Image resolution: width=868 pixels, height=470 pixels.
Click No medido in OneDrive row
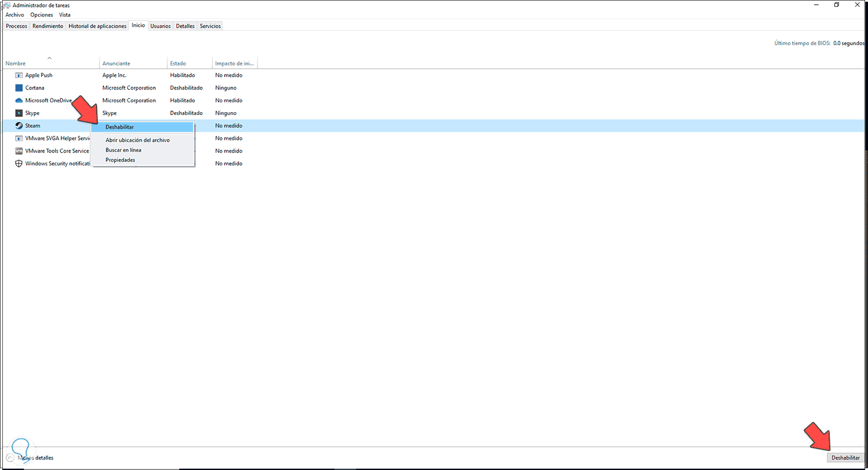tap(229, 101)
